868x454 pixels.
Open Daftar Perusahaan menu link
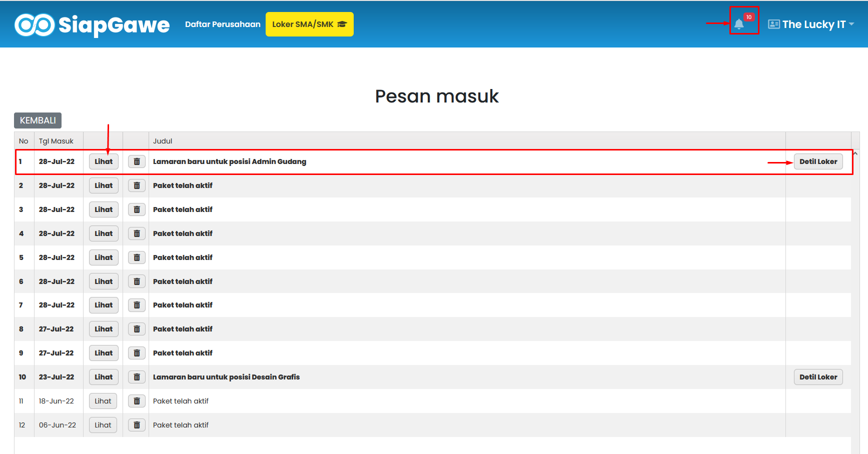(x=223, y=24)
